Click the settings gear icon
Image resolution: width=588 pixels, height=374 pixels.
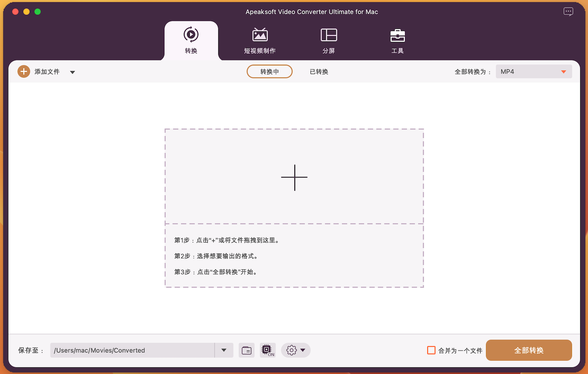point(292,351)
